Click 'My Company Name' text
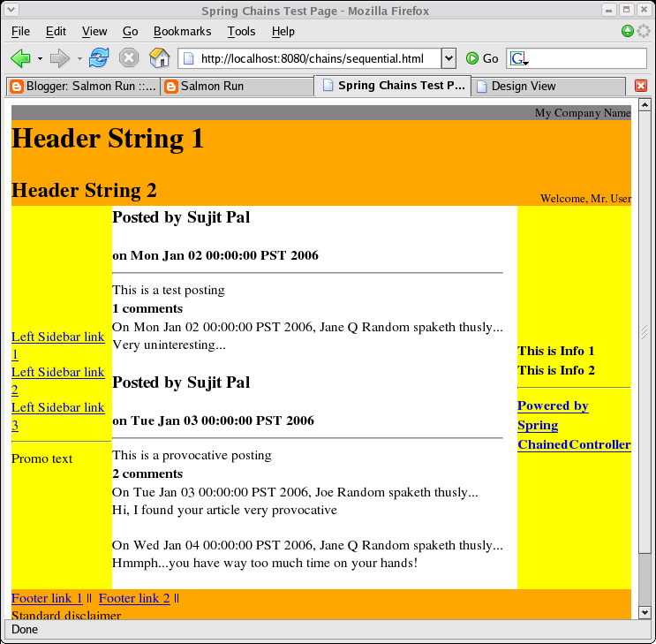Screen dimensions: 656x644 pos(583,113)
